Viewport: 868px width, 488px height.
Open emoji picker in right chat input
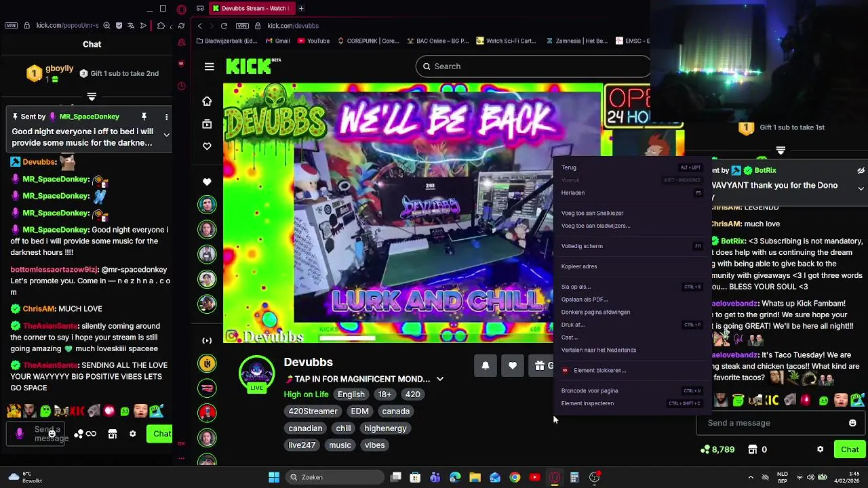[852, 423]
